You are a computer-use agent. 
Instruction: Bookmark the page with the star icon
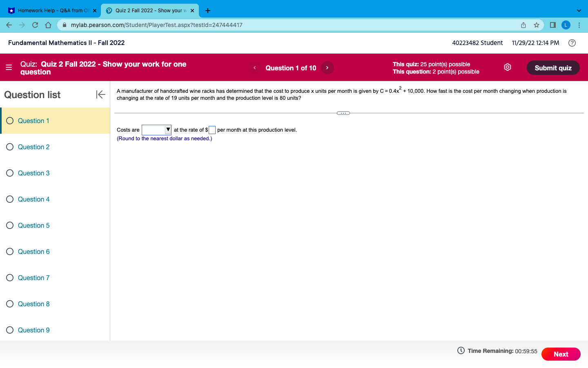(x=536, y=25)
